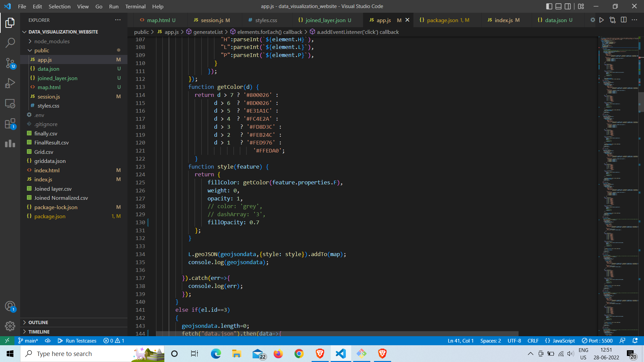Open Manage via the gear icon
Viewport: 644px width, 362px height.
(x=10, y=326)
